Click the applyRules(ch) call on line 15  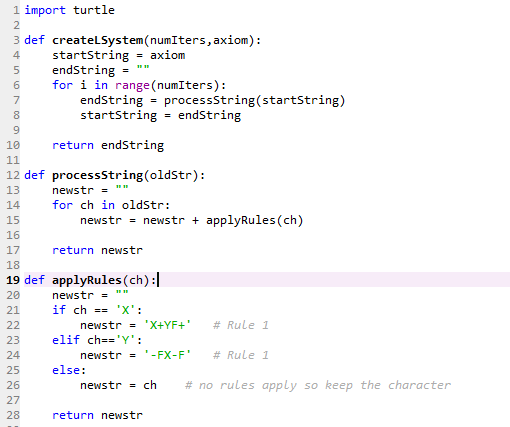pyautogui.click(x=254, y=220)
